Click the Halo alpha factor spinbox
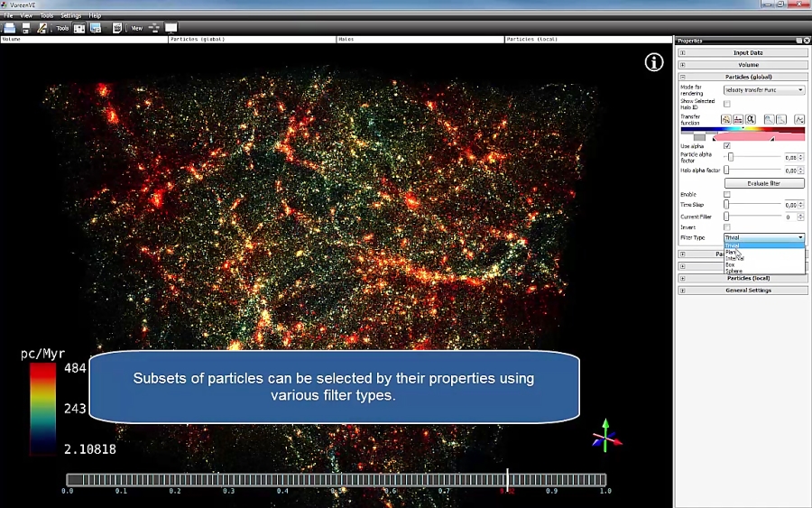 coord(793,171)
